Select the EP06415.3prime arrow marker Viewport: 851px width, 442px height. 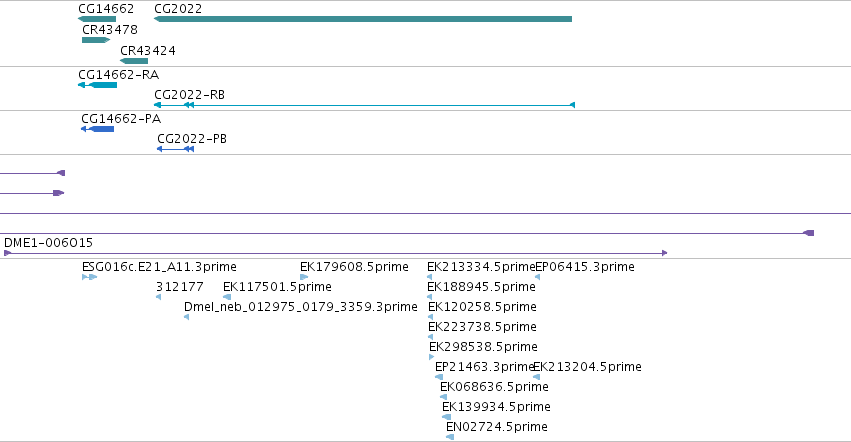[537, 277]
